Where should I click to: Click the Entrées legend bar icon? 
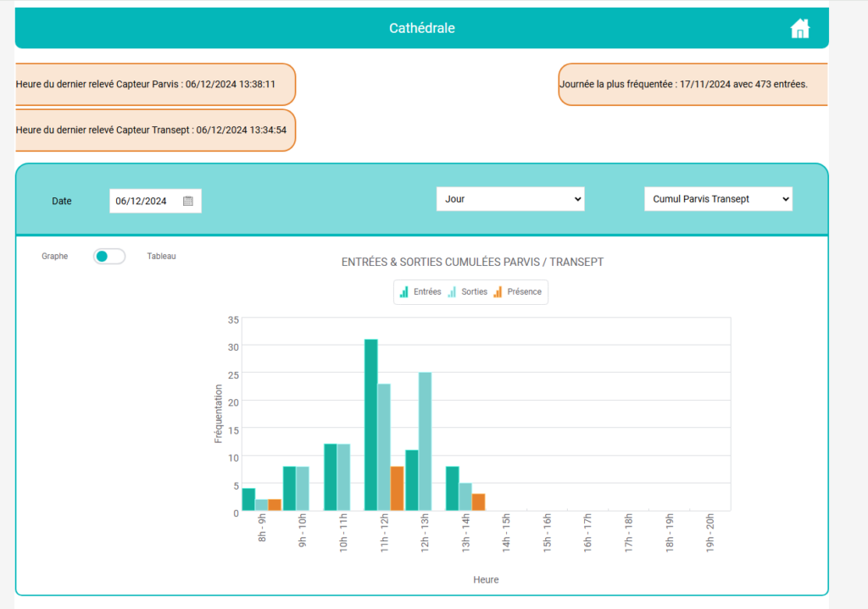404,291
